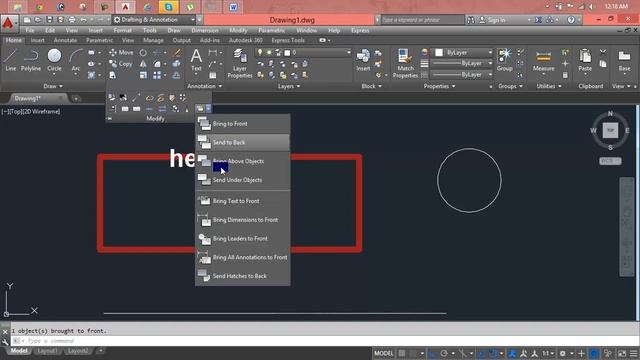640x360 pixels.
Task: Click the ViewCube TOP face
Action: (x=610, y=130)
